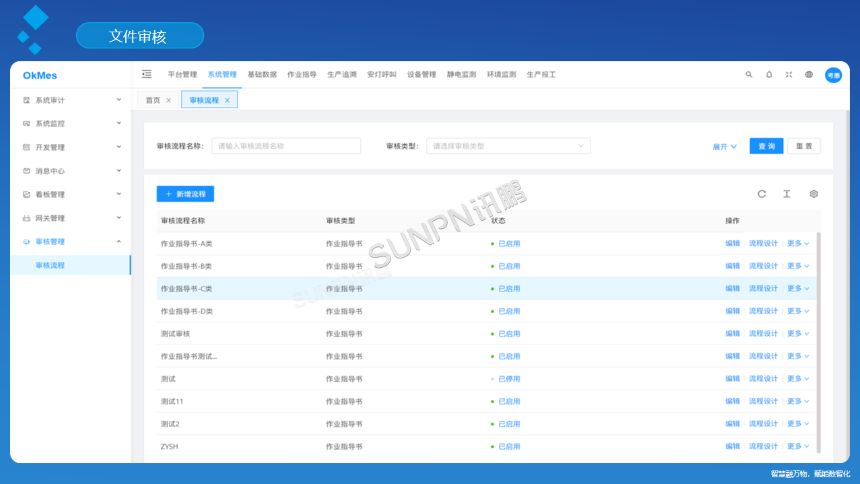The image size is (860, 484).
Task: Open 更多 dropdown for 测试11 row
Action: point(798,401)
